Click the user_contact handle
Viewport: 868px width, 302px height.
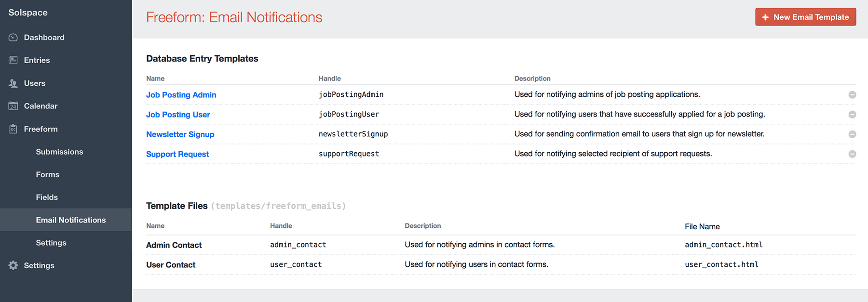pos(296,264)
